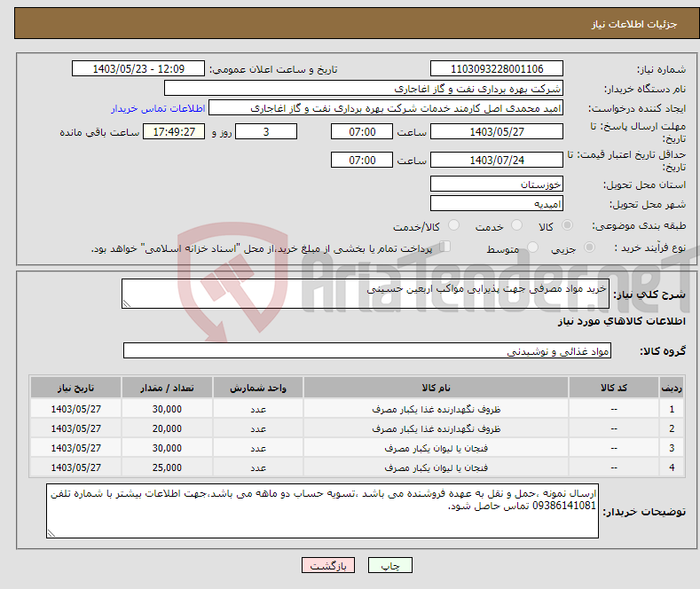Select the کالا radio button
This screenshot has width=700, height=589.
(x=567, y=225)
